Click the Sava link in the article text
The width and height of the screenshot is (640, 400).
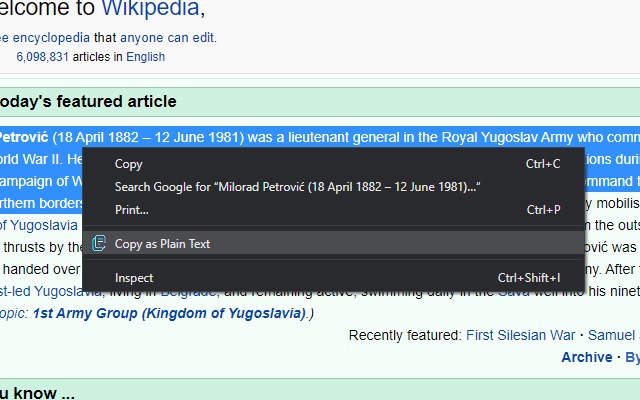pyautogui.click(x=513, y=291)
